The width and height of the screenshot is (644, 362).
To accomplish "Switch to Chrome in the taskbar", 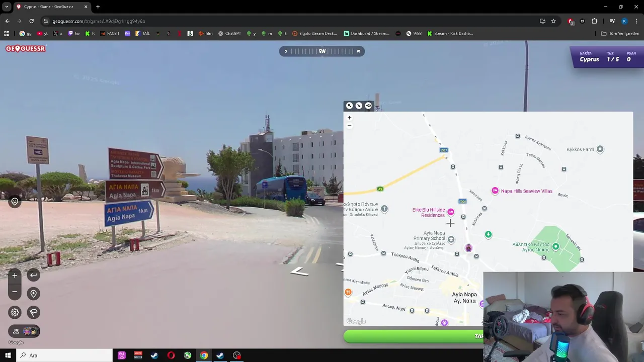I will [x=204, y=355].
